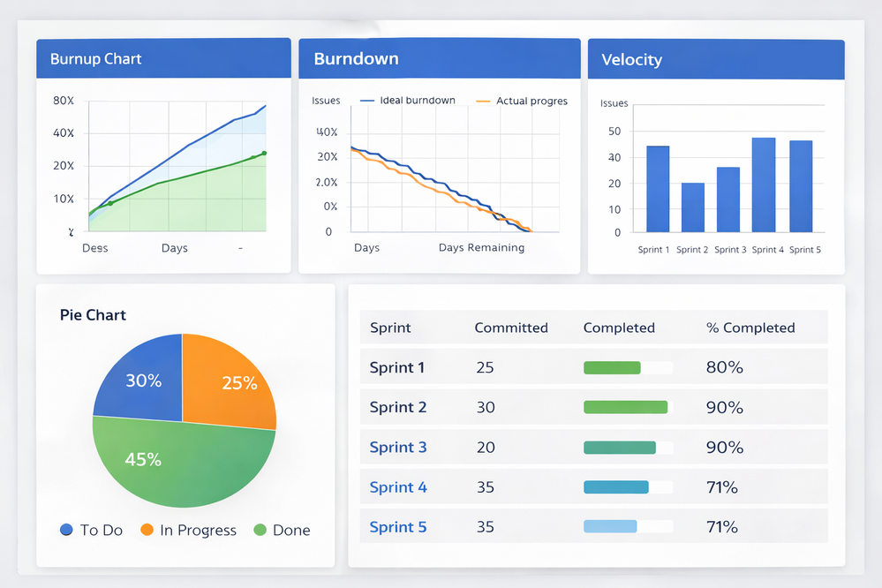Click the Committed column header
Viewport: 882px width, 588px height.
[x=511, y=328]
